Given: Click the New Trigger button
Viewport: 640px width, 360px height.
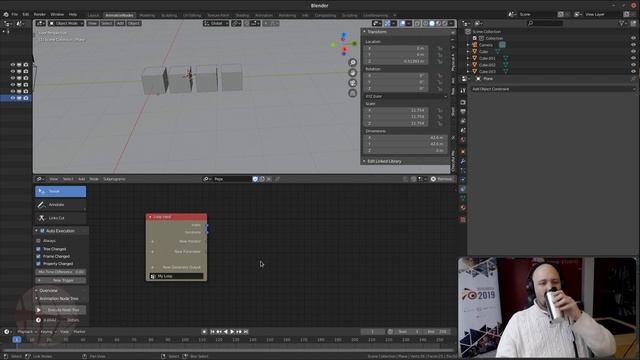Looking at the screenshot, I should click(x=61, y=280).
